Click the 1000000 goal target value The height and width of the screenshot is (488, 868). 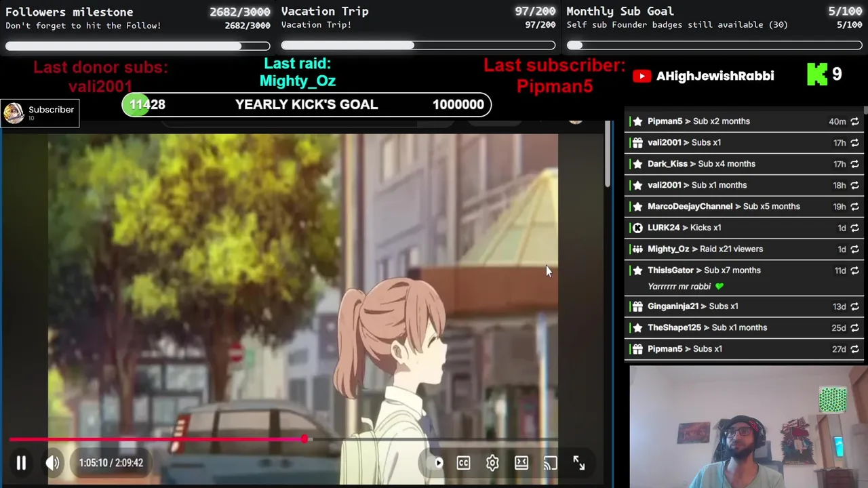click(x=458, y=104)
